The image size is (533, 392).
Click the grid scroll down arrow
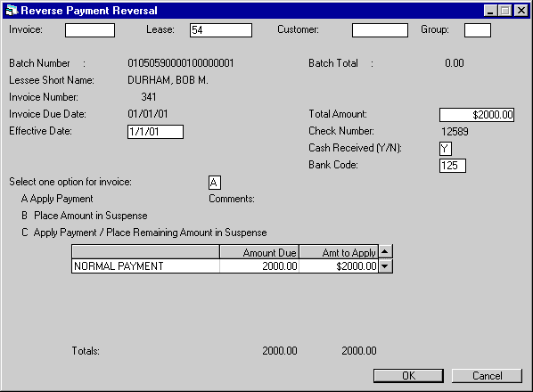click(x=385, y=266)
